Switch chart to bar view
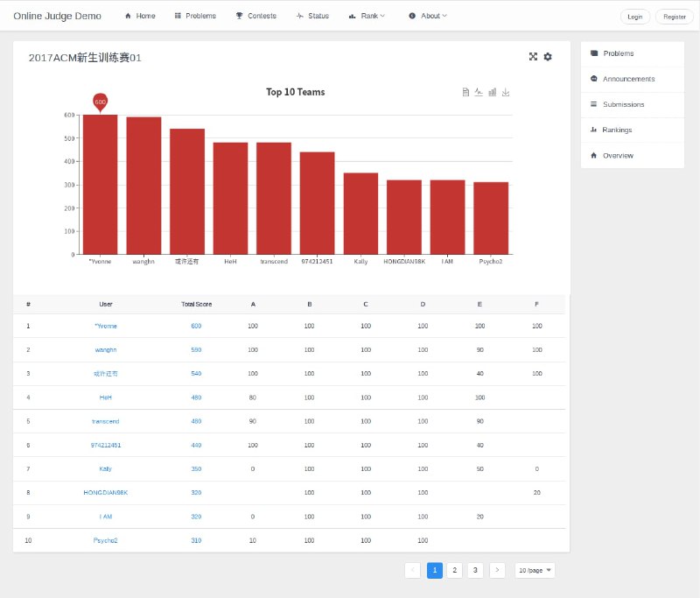This screenshot has width=700, height=598. point(492,92)
